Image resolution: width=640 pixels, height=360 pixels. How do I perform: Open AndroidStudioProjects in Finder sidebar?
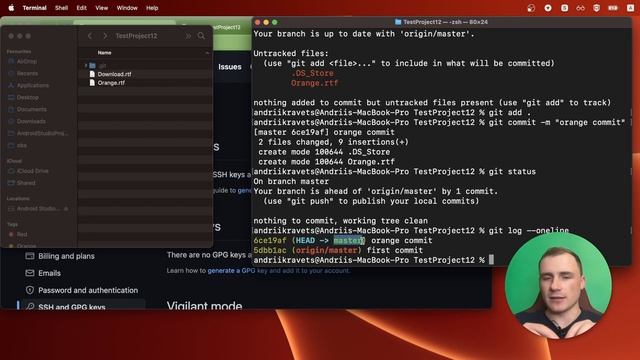(42, 133)
